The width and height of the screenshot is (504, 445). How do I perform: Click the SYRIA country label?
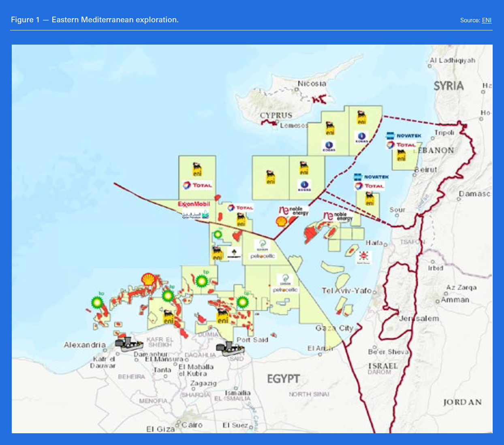(x=448, y=86)
